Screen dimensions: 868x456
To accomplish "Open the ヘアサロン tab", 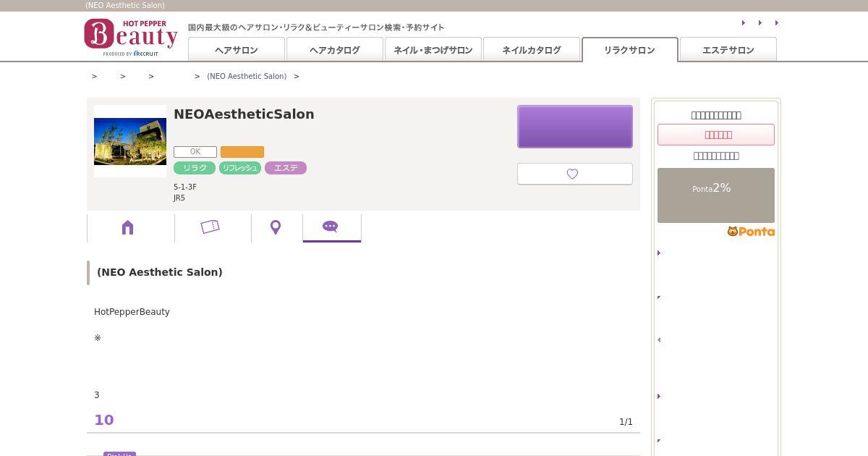I will 237,50.
